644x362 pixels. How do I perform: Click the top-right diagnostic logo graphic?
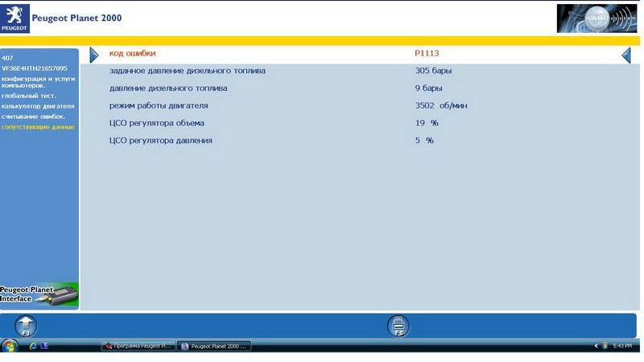pyautogui.click(x=597, y=18)
